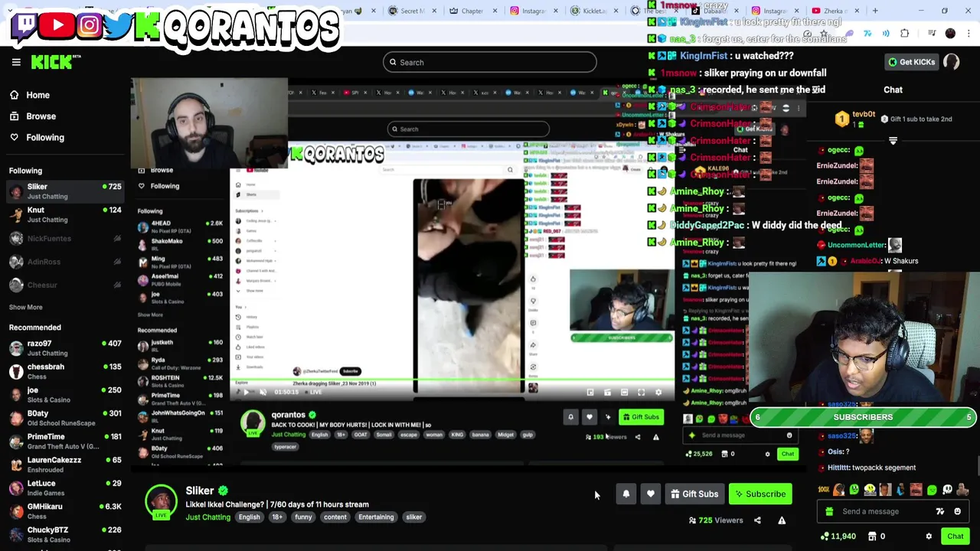Click the English tag under Sliker
Image resolution: width=980 pixels, height=551 pixels.
(x=249, y=517)
